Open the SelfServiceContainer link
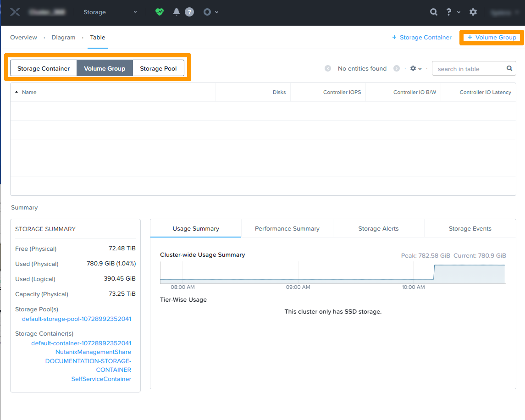Image resolution: width=525 pixels, height=420 pixels. point(101,379)
